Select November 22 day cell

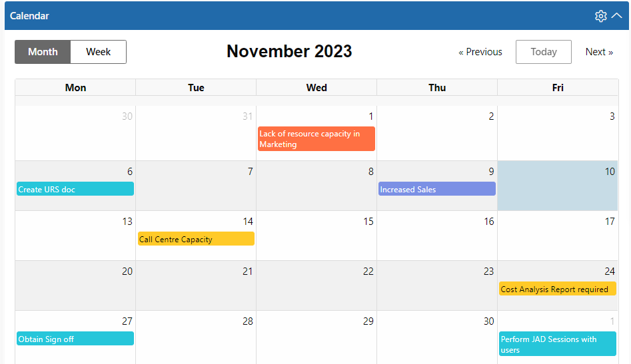[x=316, y=285]
